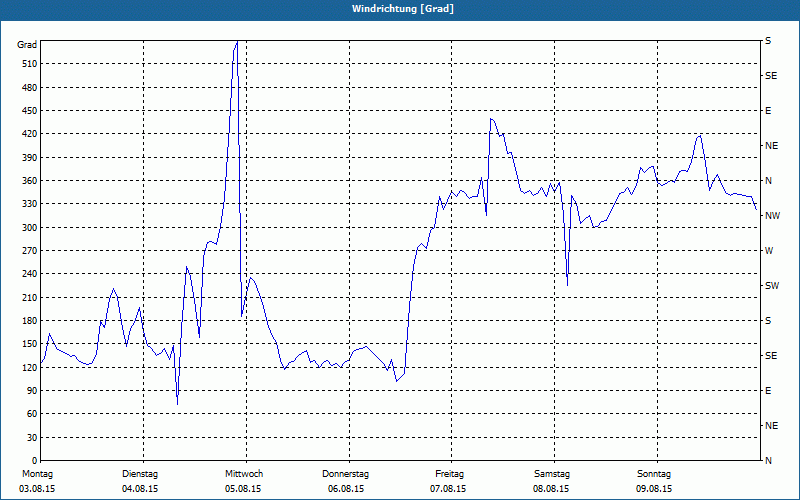Select the "N" compass label on the 0 baseline
Image resolution: width=800 pixels, height=500 pixels.
(x=769, y=461)
